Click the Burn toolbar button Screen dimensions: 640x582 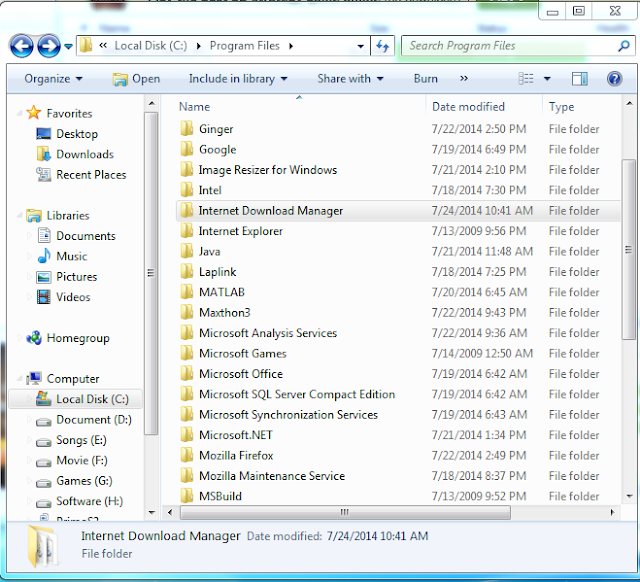[425, 78]
